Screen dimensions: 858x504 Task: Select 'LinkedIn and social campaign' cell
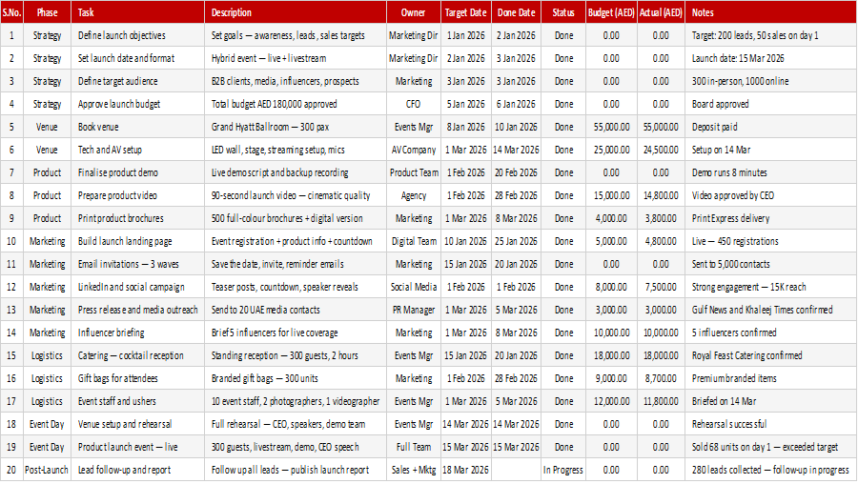(137, 287)
